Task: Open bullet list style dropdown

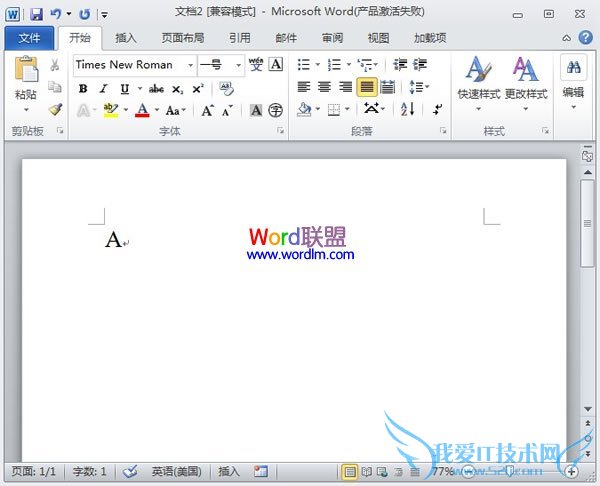Action: point(318,65)
